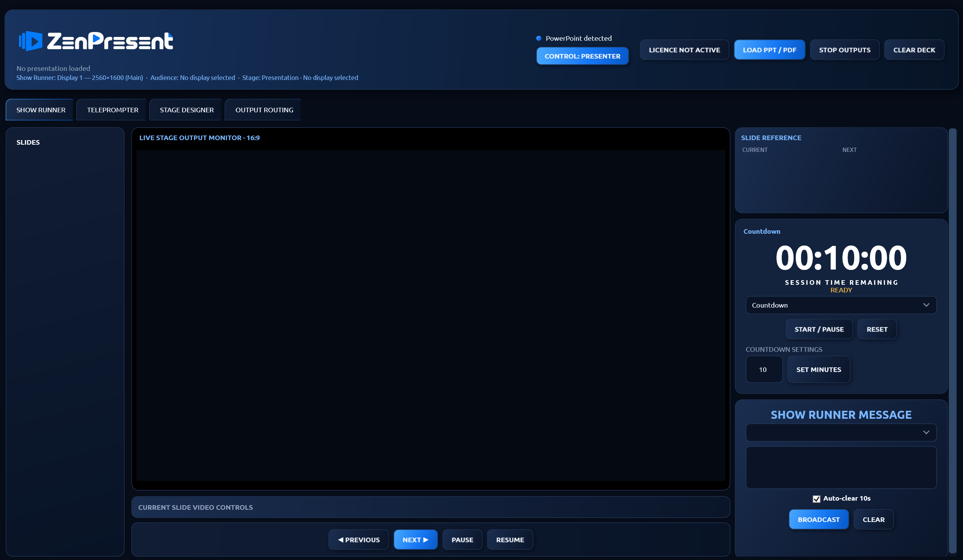The width and height of the screenshot is (963, 560).
Task: Go to the Output Routing tab
Action: pyautogui.click(x=263, y=110)
